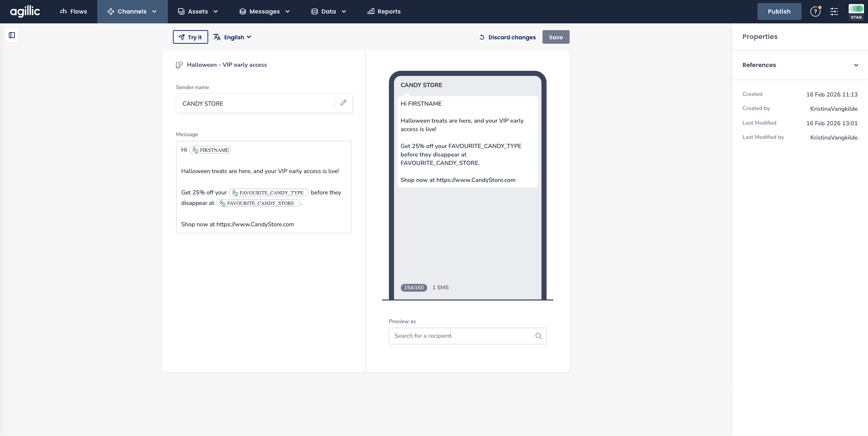The width and height of the screenshot is (868, 436).
Task: Open the settings sliders icon
Action: coord(834,12)
